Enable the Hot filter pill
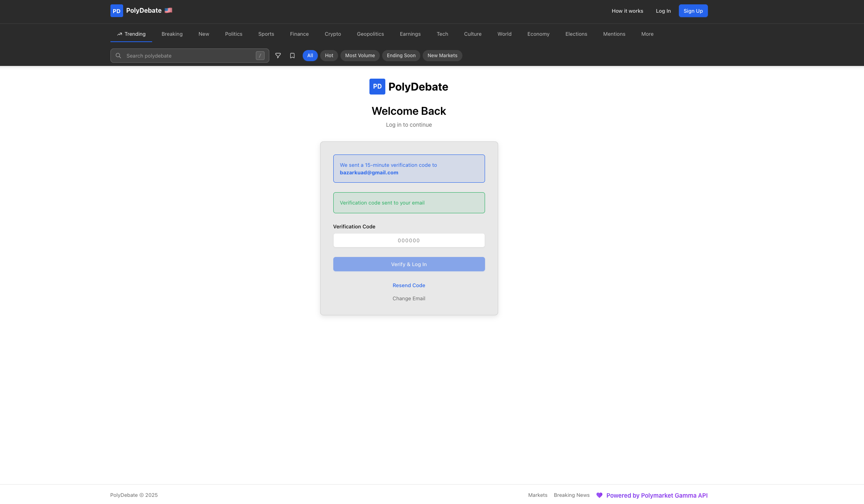The width and height of the screenshot is (864, 504). 329,56
